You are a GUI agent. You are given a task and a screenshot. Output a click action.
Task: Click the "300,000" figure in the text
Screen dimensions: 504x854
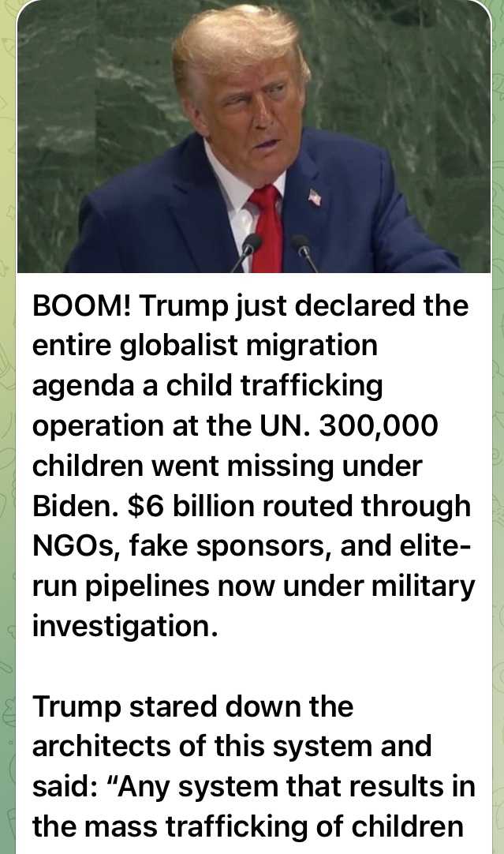[379, 426]
